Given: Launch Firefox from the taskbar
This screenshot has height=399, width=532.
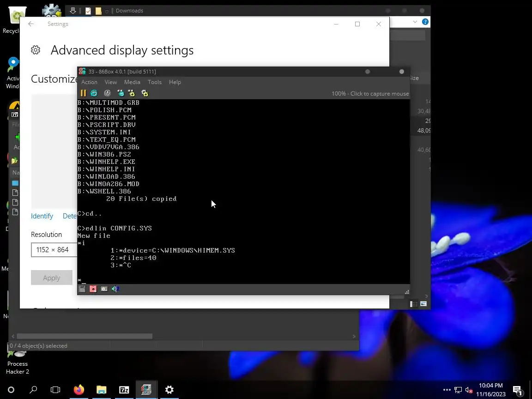Looking at the screenshot, I should pyautogui.click(x=79, y=390).
